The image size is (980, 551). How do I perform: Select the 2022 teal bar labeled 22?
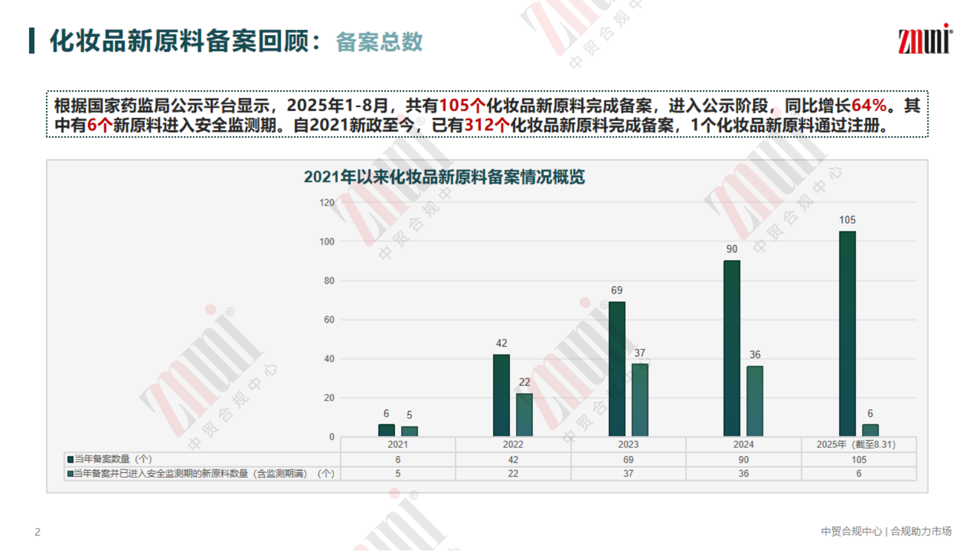(x=525, y=415)
